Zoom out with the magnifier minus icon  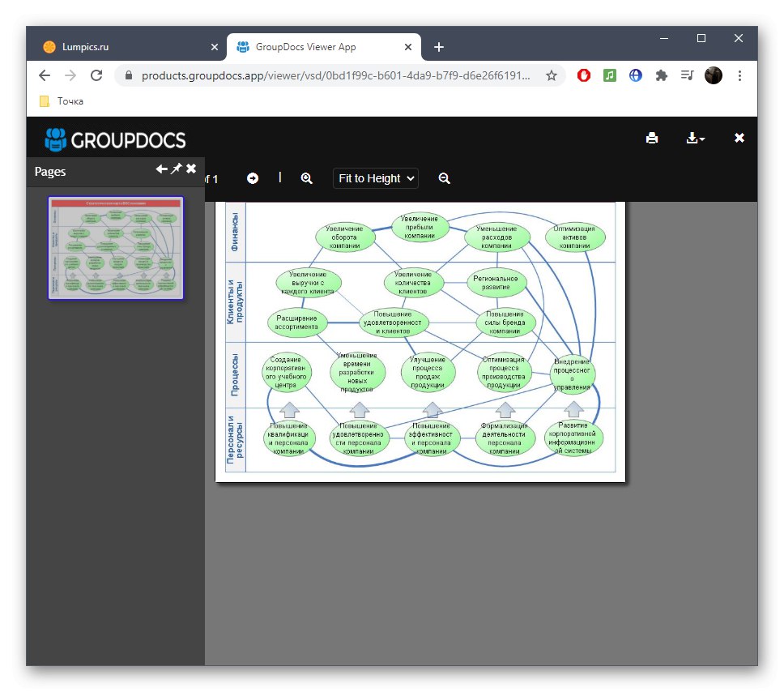tap(444, 178)
